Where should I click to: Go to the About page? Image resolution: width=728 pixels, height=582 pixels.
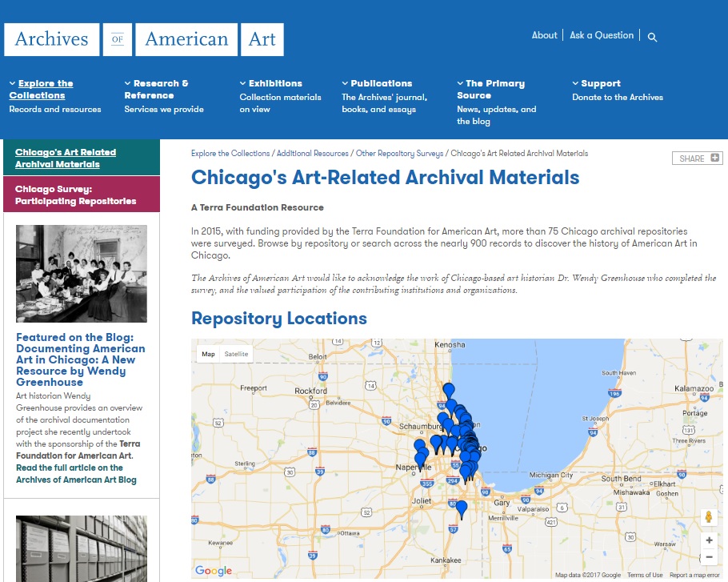coord(544,35)
